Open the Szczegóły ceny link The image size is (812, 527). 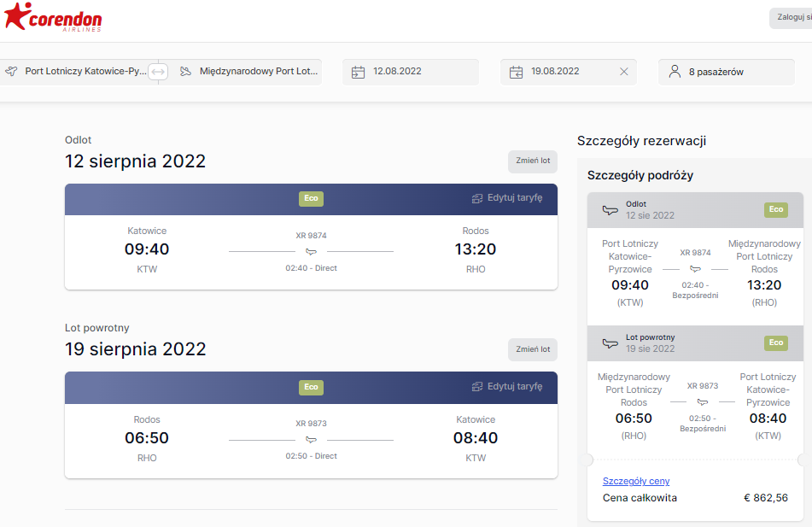pyautogui.click(x=636, y=481)
